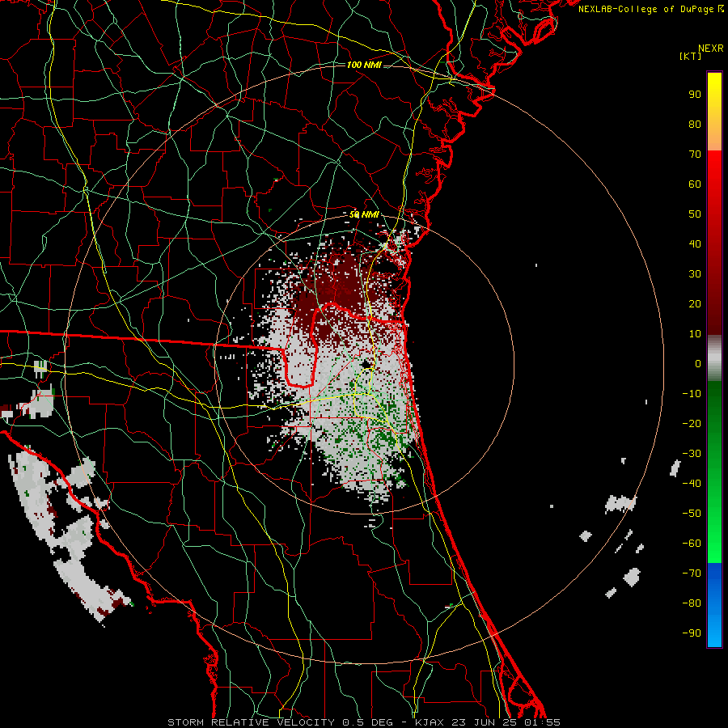
Task: Click the -60 value on color scale
Action: click(x=692, y=544)
